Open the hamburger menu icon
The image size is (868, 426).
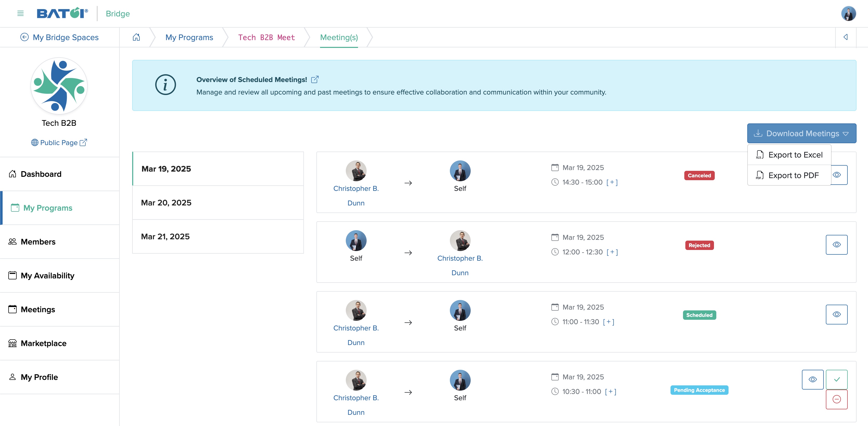click(x=20, y=14)
